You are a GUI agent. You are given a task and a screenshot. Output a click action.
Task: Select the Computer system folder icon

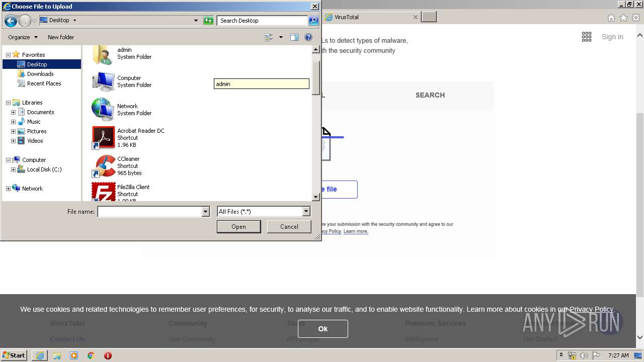coord(103,81)
